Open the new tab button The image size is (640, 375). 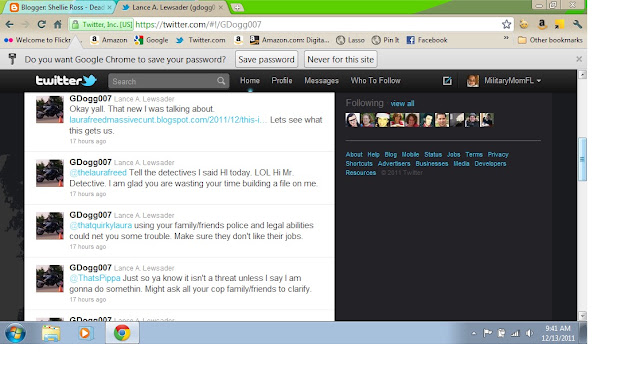click(237, 7)
